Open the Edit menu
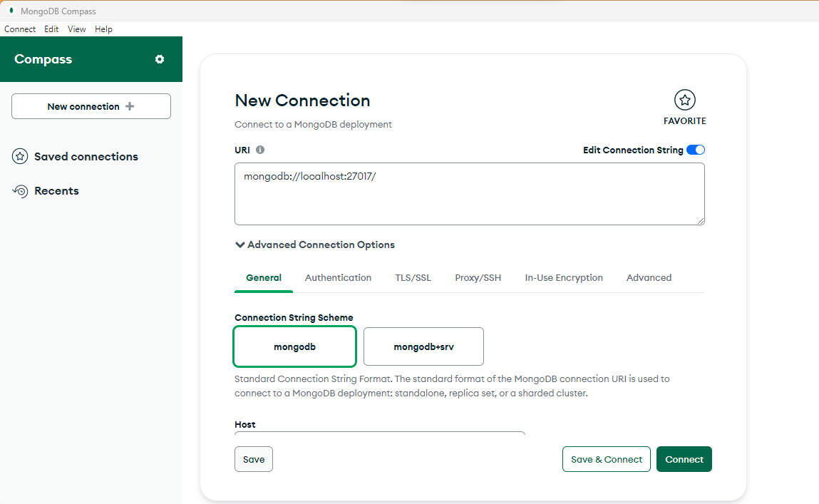819x504 pixels. [51, 29]
